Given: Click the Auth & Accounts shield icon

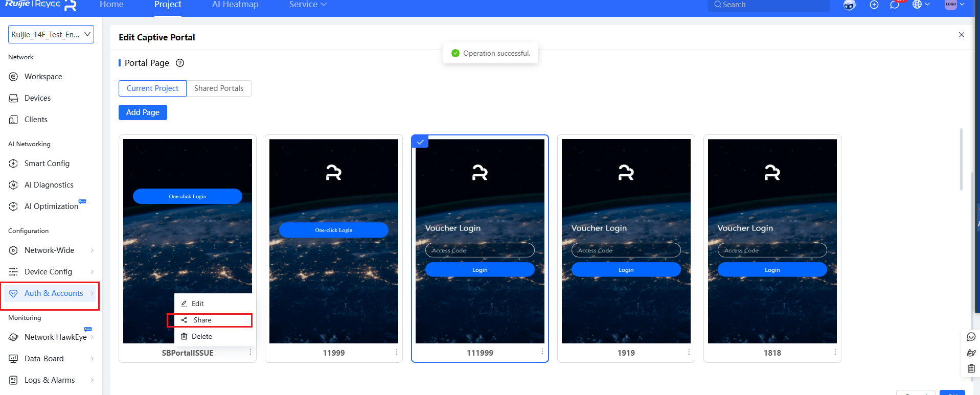Looking at the screenshot, I should pos(13,293).
